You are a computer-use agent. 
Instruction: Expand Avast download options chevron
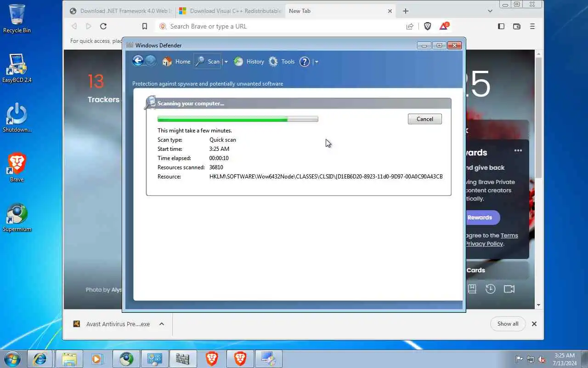(162, 324)
